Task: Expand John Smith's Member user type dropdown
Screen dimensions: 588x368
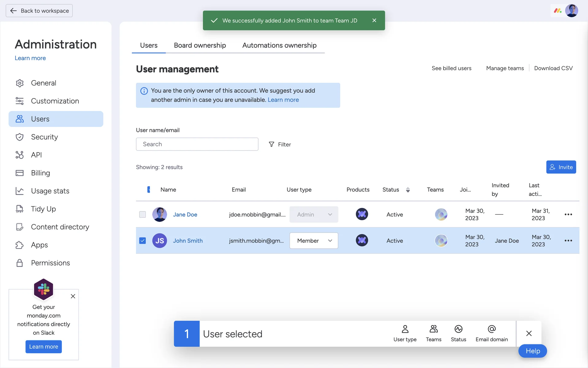Action: [314, 241]
